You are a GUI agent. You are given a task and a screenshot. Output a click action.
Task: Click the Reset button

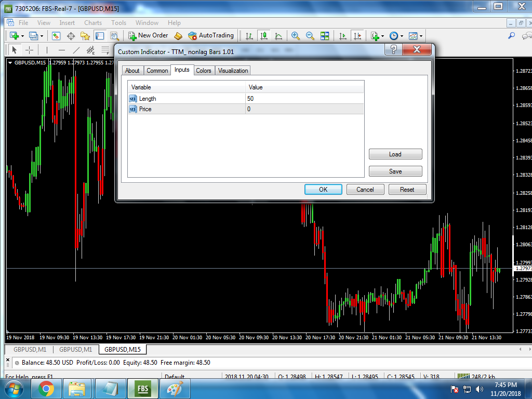pyautogui.click(x=407, y=190)
